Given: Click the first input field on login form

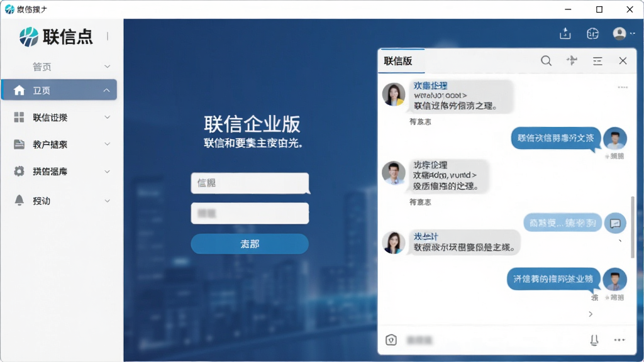Looking at the screenshot, I should click(250, 183).
